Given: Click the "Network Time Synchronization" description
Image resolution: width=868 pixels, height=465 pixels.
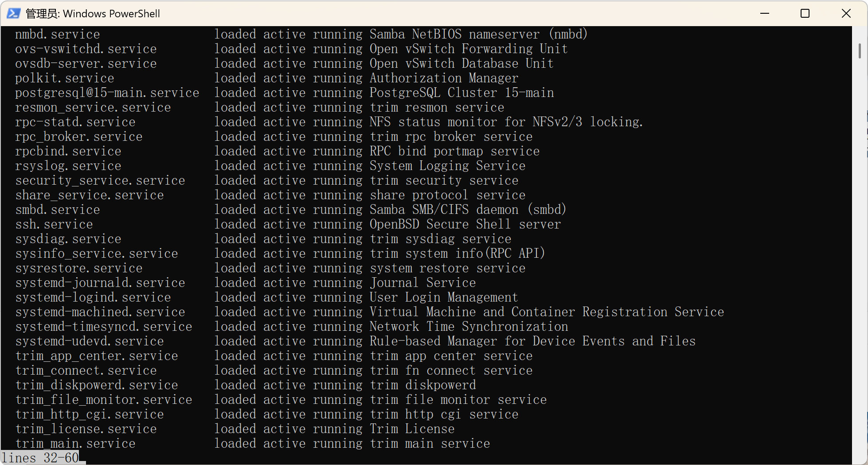Looking at the screenshot, I should coord(469,327).
